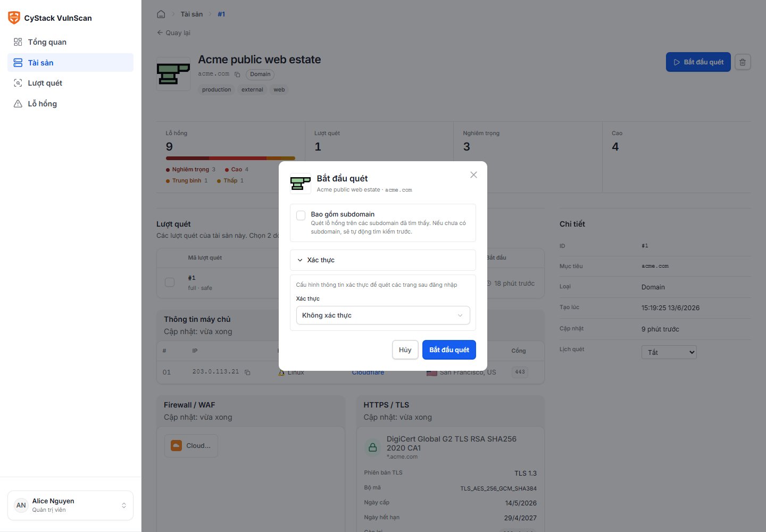
Task: Click the external tag
Action: pyautogui.click(x=252, y=90)
